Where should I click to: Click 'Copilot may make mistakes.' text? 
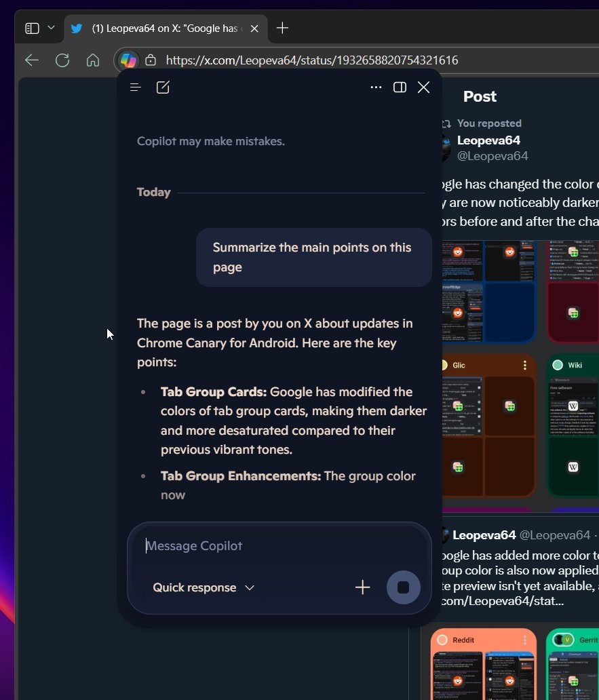tap(211, 142)
